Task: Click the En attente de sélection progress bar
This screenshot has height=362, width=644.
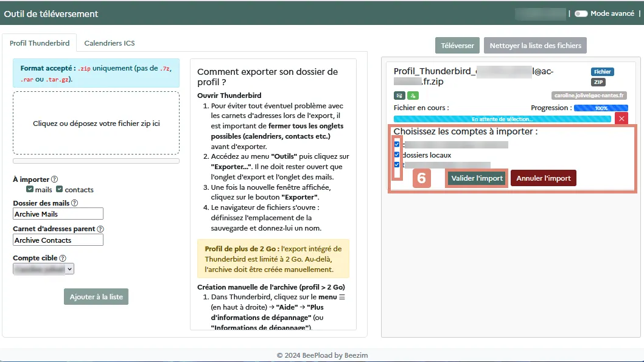Action: (502, 119)
